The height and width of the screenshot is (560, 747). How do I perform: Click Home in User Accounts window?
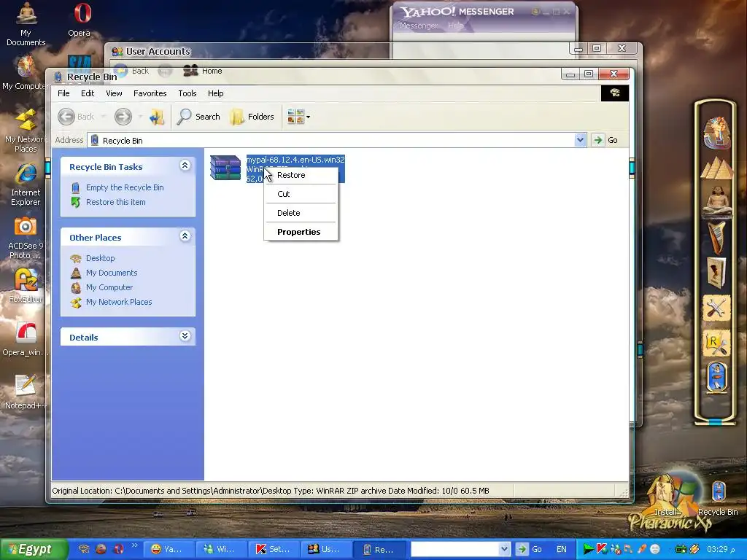click(x=204, y=71)
